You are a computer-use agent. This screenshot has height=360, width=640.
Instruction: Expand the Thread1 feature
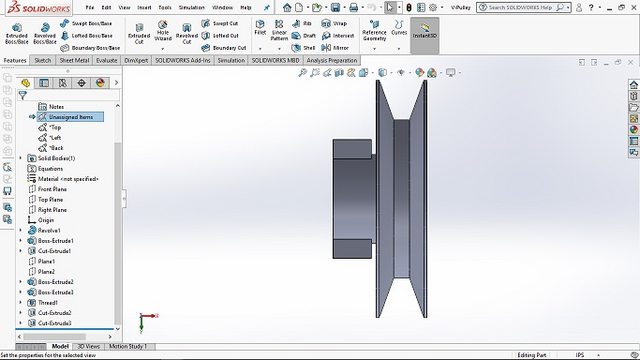coord(21,302)
